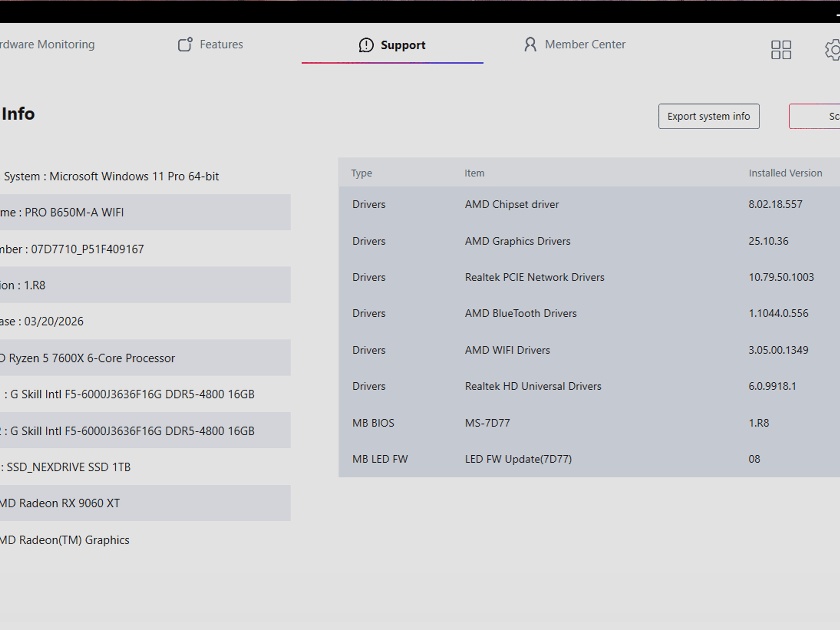Click the MB LED FW type cell

click(x=380, y=459)
